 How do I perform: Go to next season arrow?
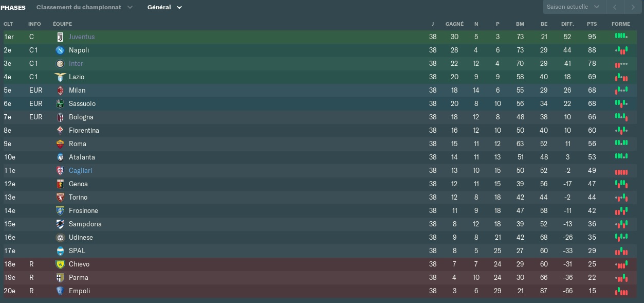pyautogui.click(x=632, y=7)
